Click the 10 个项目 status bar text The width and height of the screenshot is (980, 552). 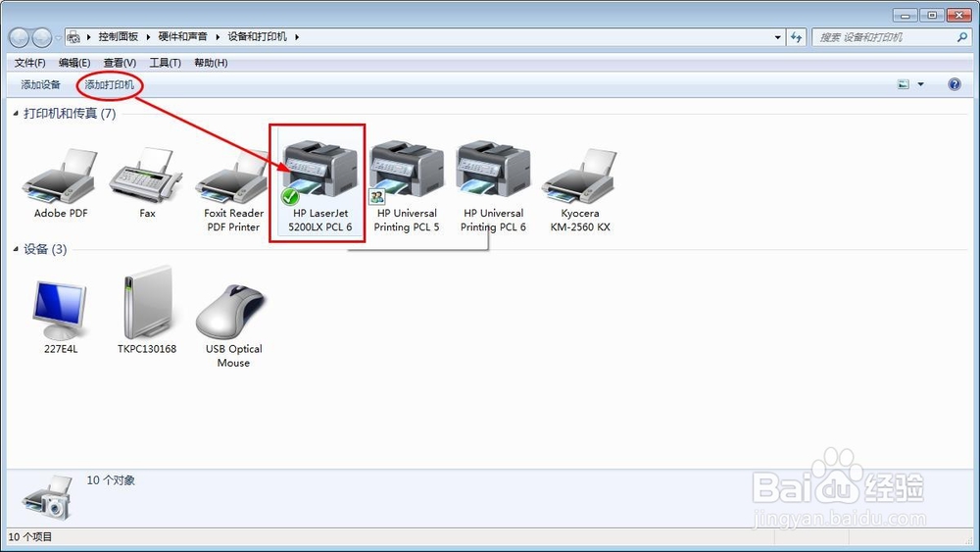tap(30, 536)
